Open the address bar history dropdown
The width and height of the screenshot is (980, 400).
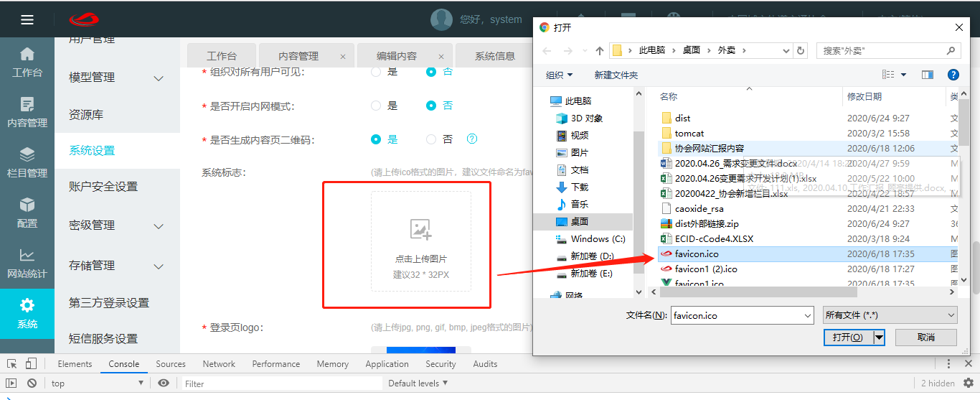click(x=785, y=50)
